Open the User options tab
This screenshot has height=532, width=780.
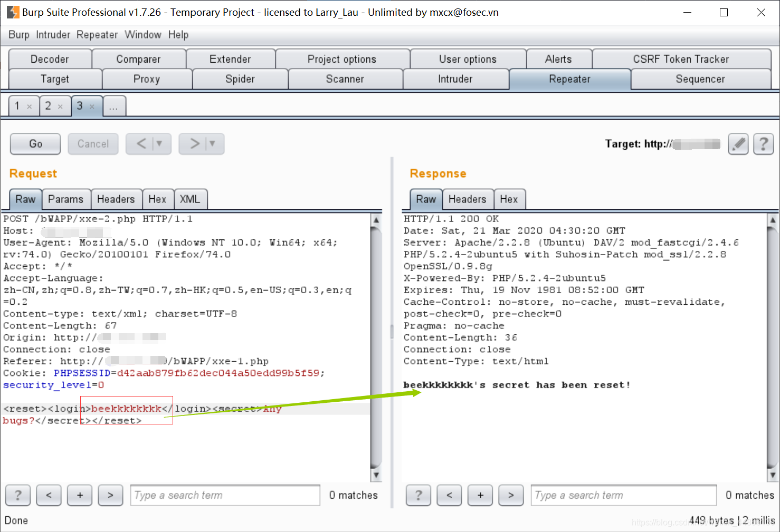pos(468,59)
